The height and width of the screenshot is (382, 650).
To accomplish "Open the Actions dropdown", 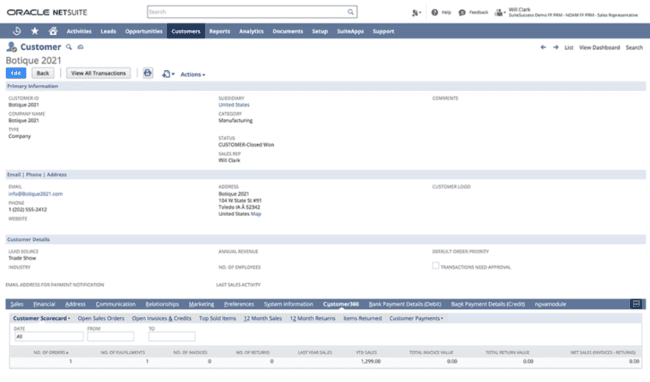I will point(193,74).
